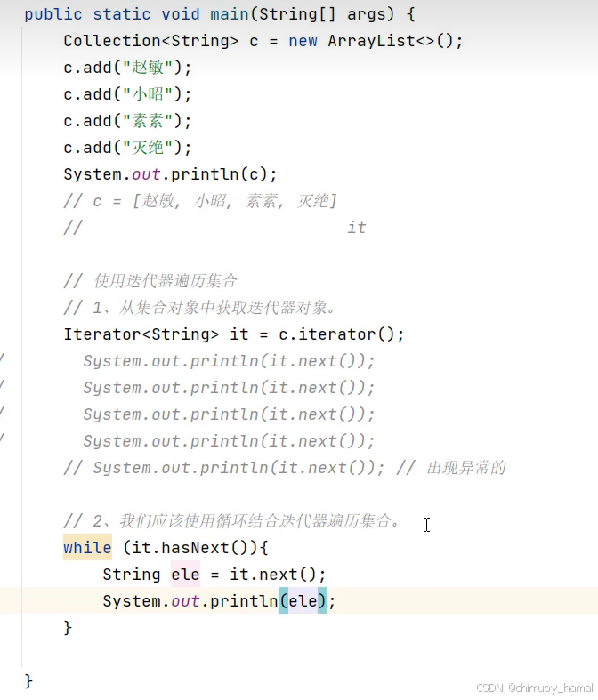Click the string "素素" in c.add
598x700 pixels.
tap(148, 122)
